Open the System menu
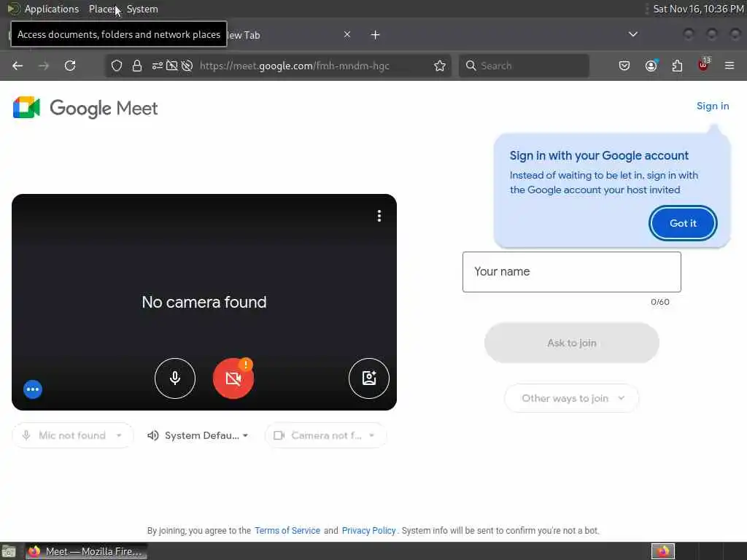 coord(142,9)
